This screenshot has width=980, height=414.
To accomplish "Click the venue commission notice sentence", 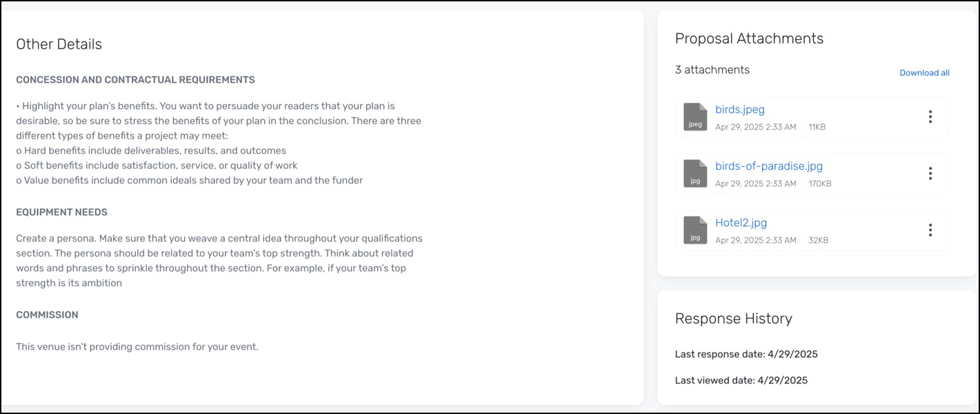I will pos(137,347).
